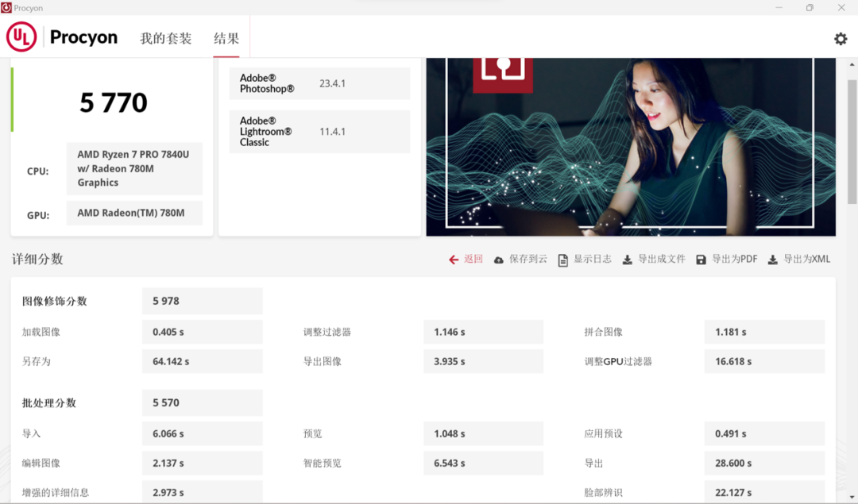
Task: Click the Lightroom Classic version 11.4.1
Action: click(x=332, y=132)
